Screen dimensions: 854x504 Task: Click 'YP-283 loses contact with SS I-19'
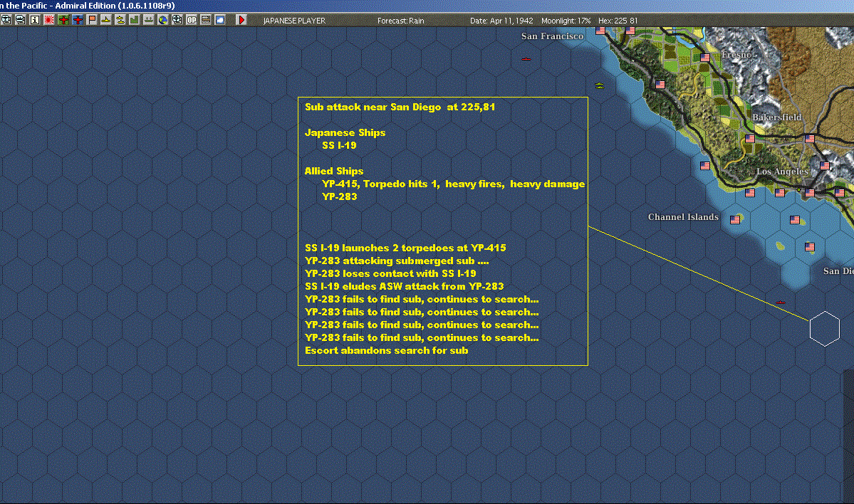[x=390, y=273]
